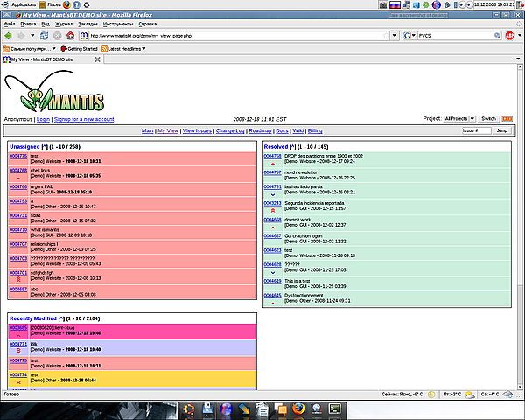The width and height of the screenshot is (525, 420).
Task: Click the screenshot camera icon in top panel
Action: (383, 4)
